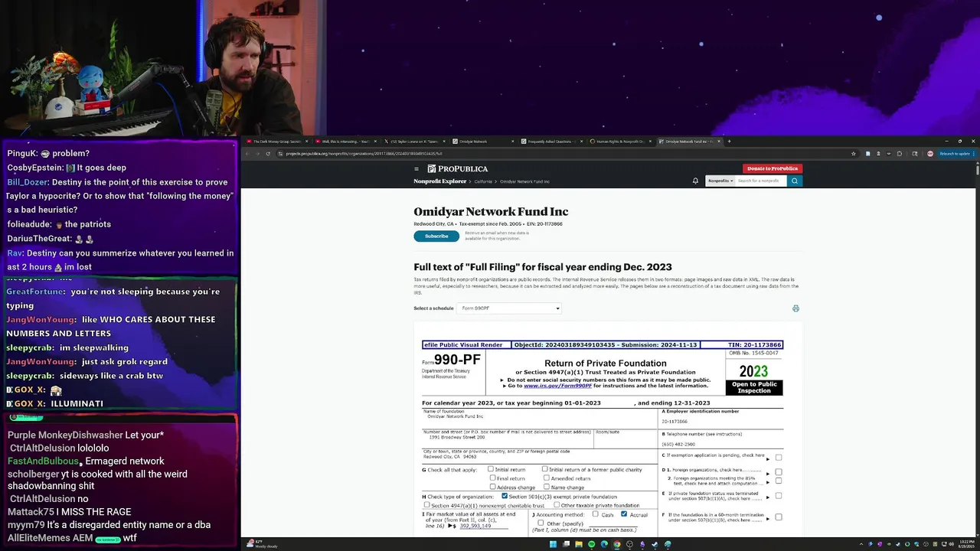Click the notification bell icon in Nonprofit Explorer
The width and height of the screenshot is (980, 551).
(x=695, y=181)
